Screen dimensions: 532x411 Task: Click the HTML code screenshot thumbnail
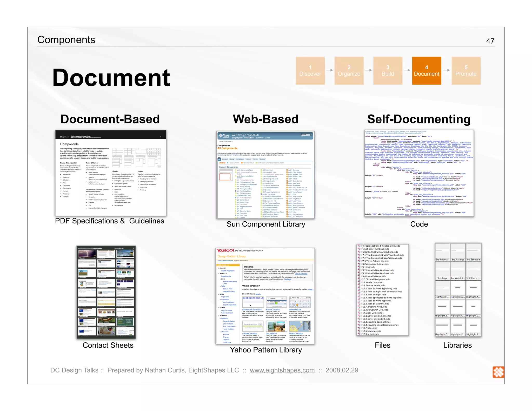419,173
